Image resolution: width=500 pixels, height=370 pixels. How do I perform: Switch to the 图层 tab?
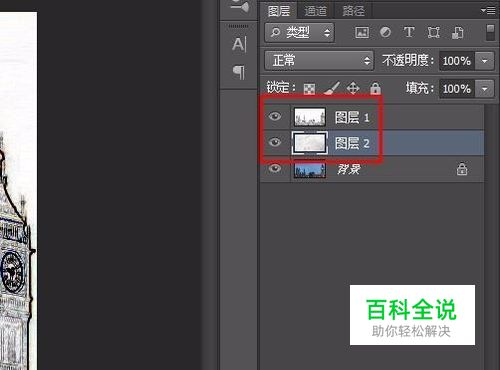coord(279,11)
